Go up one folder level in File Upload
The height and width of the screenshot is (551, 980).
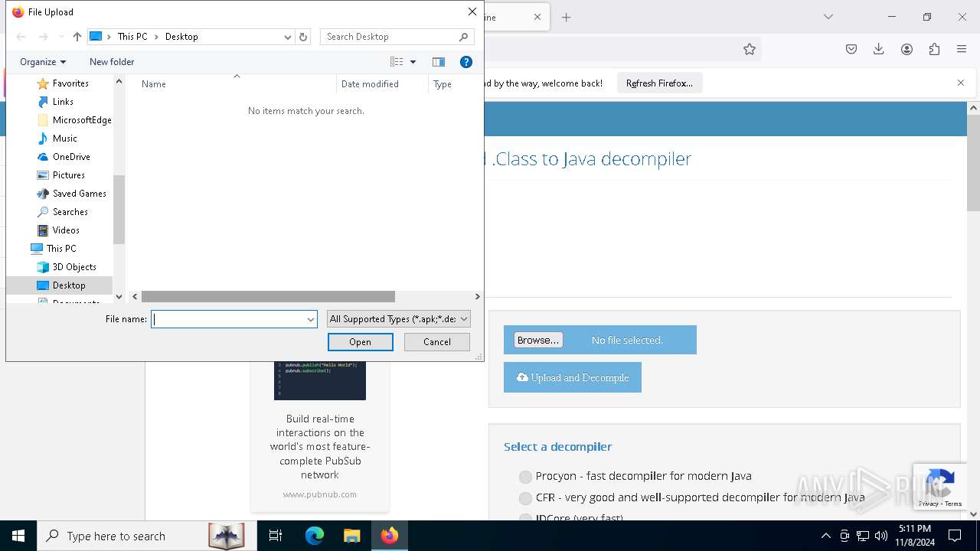(x=77, y=37)
